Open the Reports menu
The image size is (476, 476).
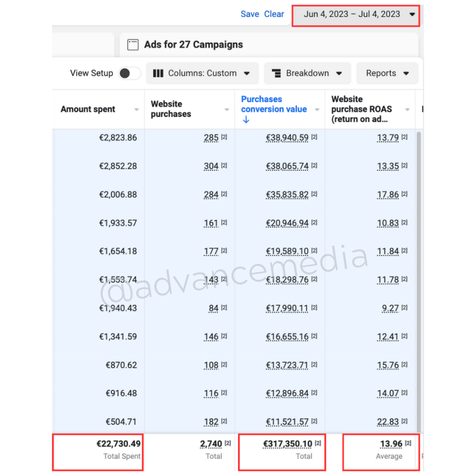tap(387, 73)
